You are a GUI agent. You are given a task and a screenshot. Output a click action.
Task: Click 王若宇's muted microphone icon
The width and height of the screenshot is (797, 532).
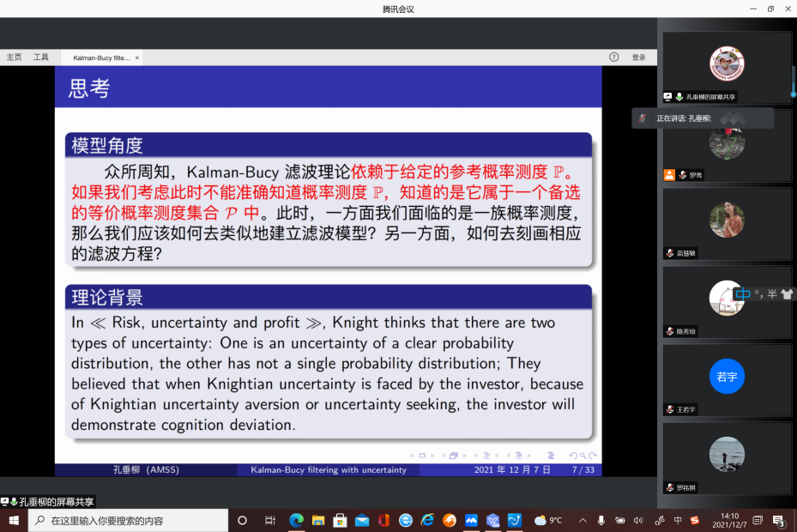[x=669, y=409]
